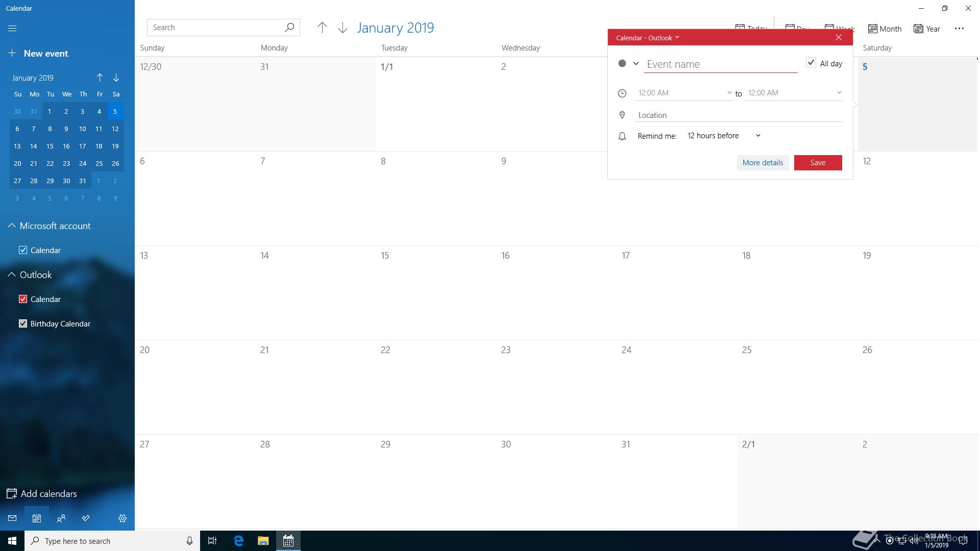Open the end time dropdown

[x=794, y=93]
